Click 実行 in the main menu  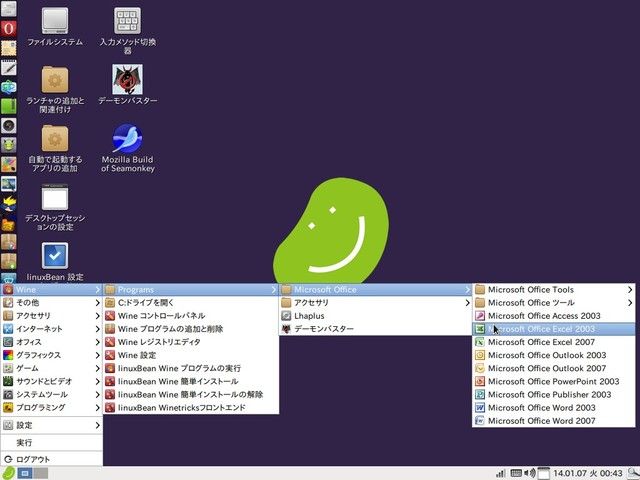51,442
